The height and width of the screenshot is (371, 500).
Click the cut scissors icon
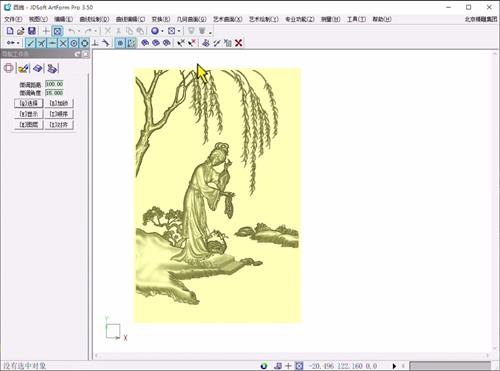[x=118, y=31]
